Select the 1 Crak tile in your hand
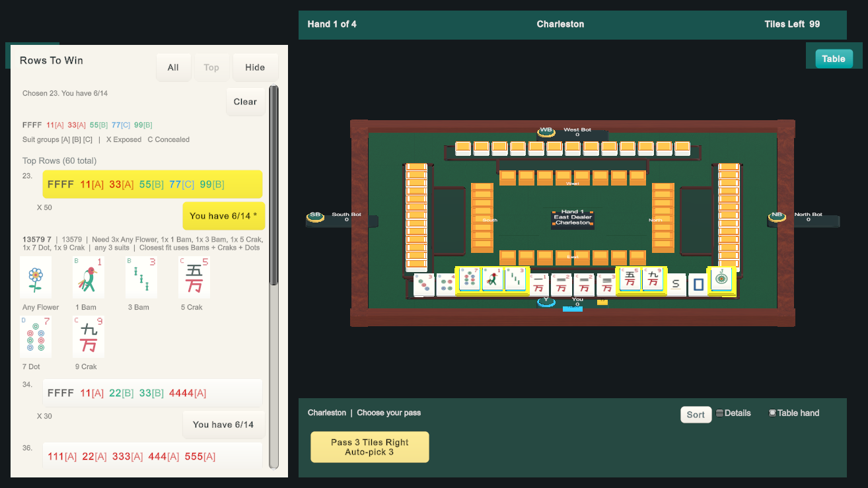The image size is (868, 488). 538,285
